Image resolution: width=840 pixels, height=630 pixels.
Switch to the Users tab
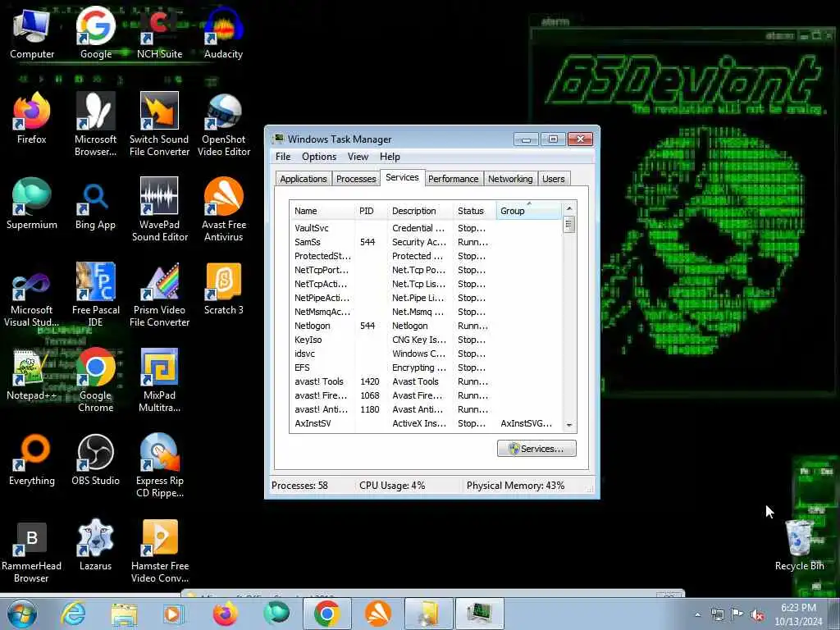point(554,179)
